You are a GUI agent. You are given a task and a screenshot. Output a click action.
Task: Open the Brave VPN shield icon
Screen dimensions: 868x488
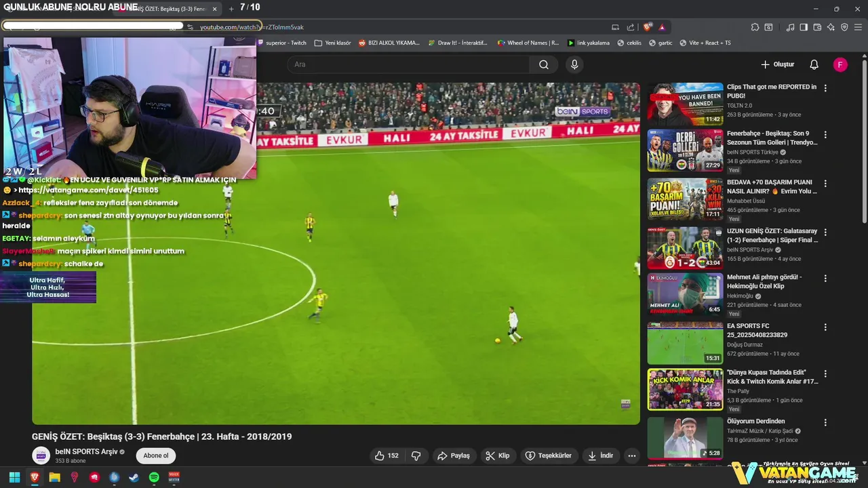click(x=844, y=27)
